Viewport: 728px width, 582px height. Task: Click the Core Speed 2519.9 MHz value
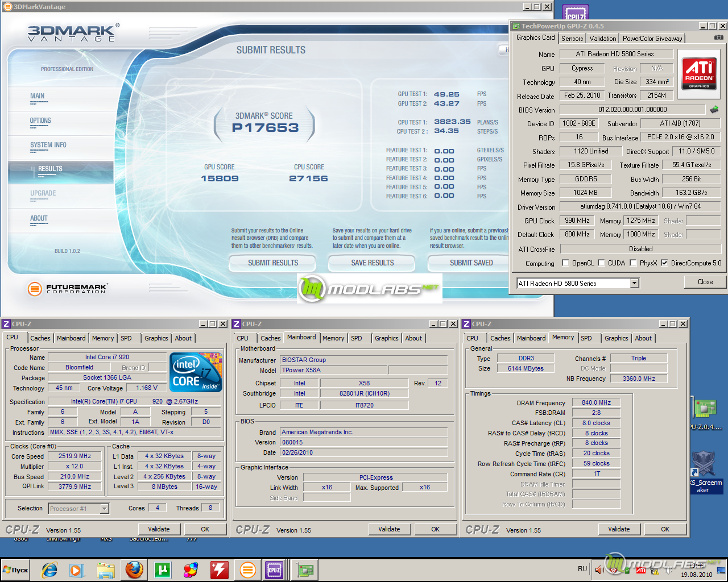pyautogui.click(x=75, y=456)
